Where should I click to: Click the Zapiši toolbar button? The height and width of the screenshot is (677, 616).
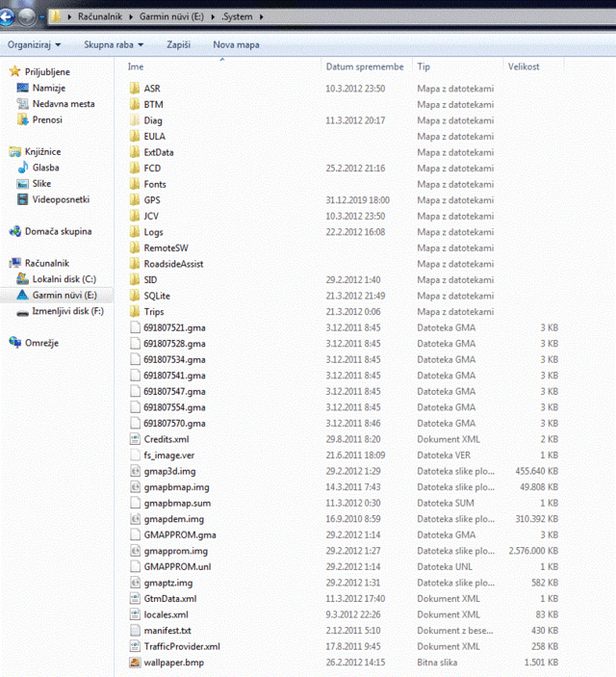[178, 44]
